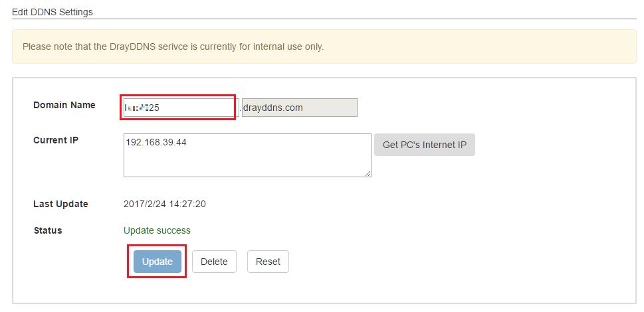Click empty space inside Current IP box
The height and width of the screenshot is (312, 644).
coord(266,163)
